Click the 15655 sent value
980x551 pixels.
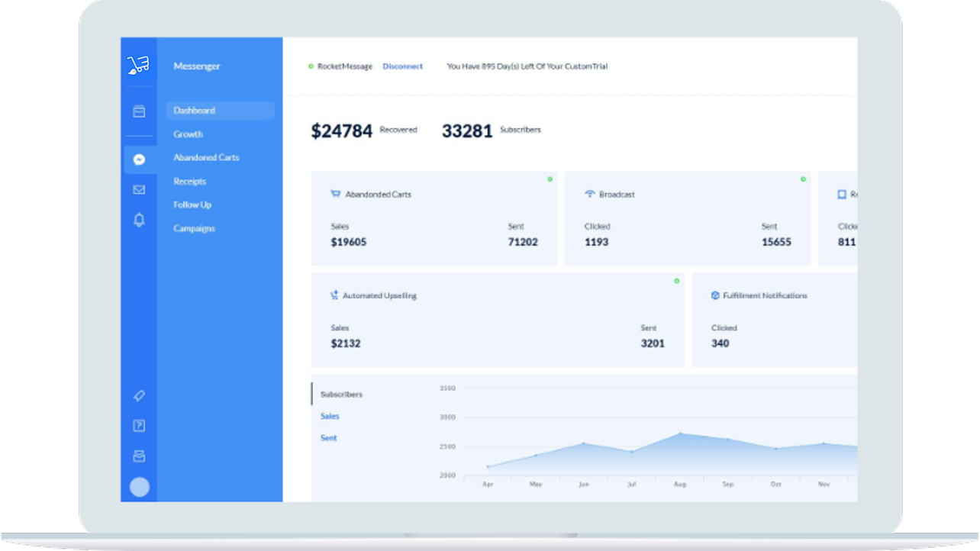776,242
